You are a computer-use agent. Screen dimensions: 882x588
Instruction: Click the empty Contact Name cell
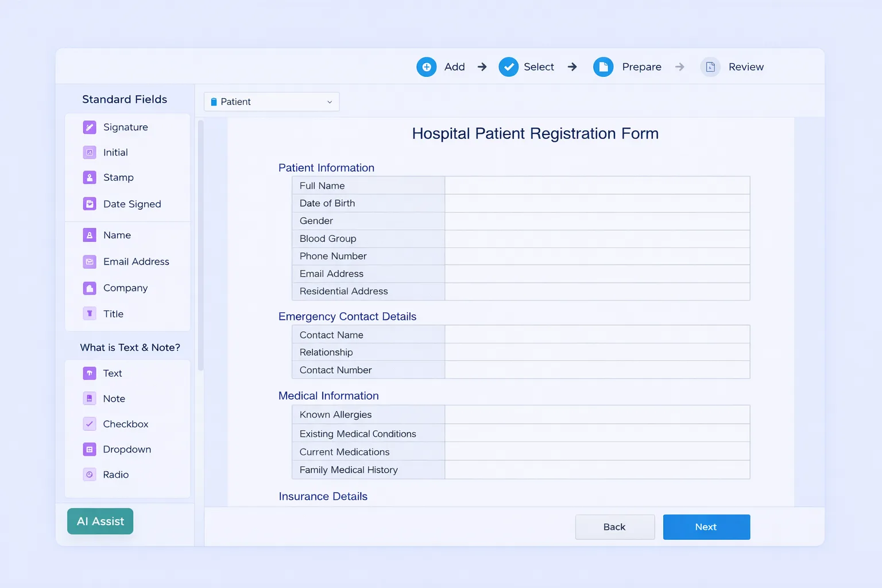pyautogui.click(x=597, y=335)
